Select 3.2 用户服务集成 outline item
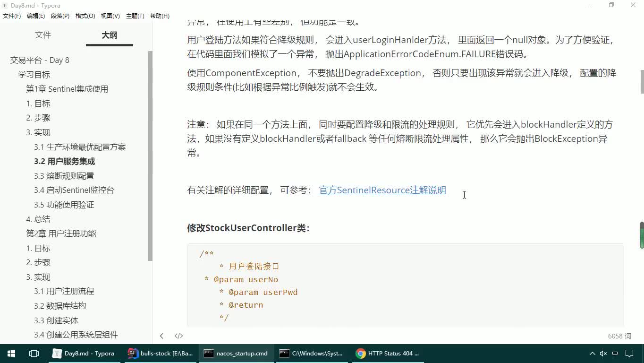Image resolution: width=644 pixels, height=363 pixels. [64, 161]
